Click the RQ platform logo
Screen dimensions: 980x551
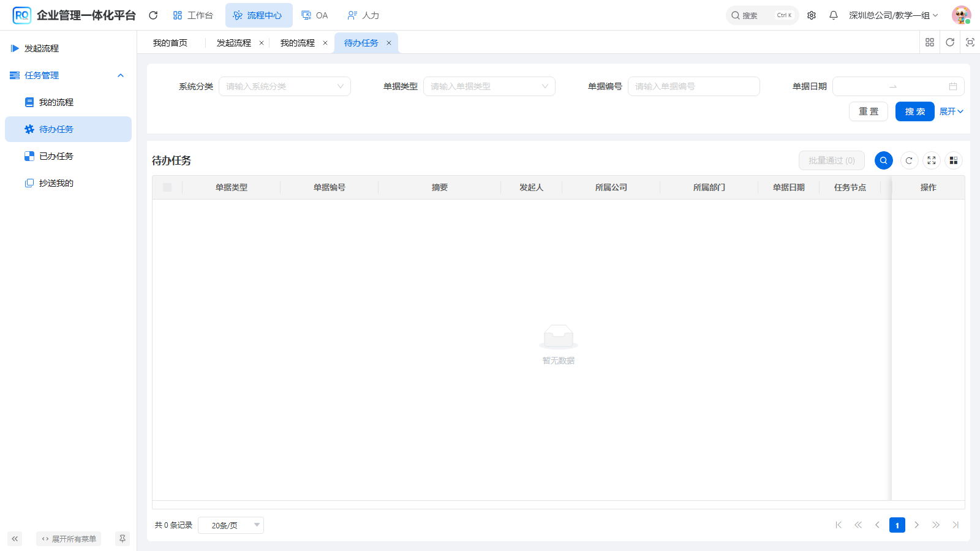(22, 15)
